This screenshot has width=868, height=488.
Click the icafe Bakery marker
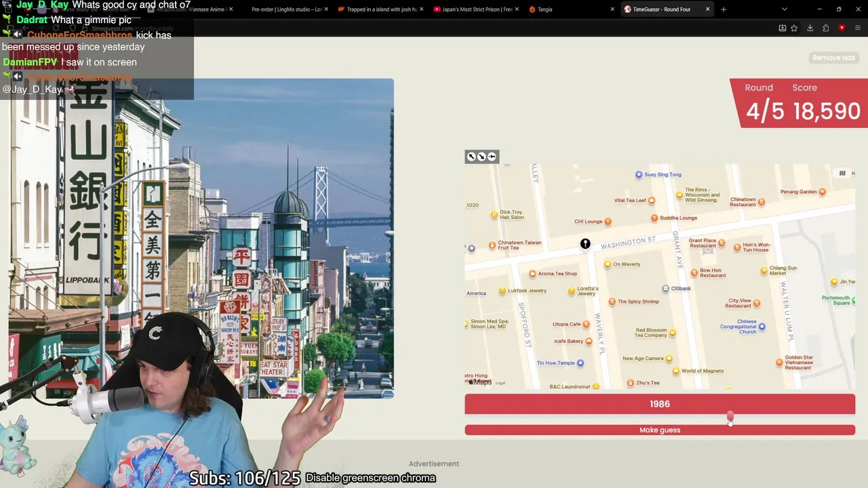[x=589, y=341]
